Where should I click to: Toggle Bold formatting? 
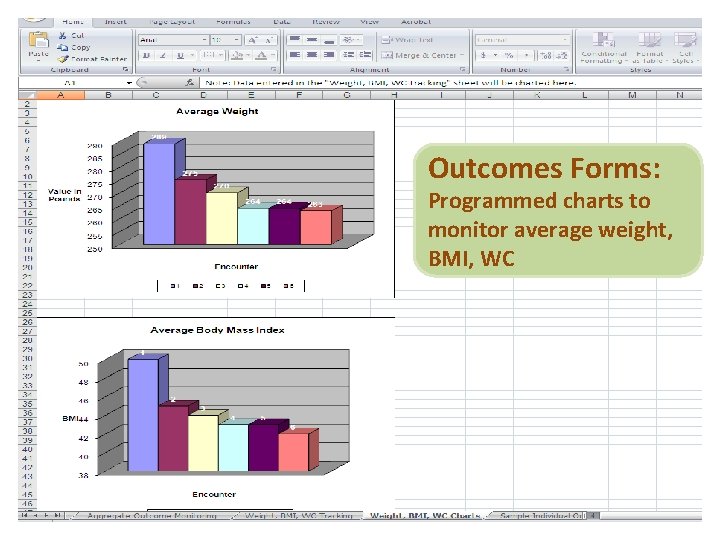point(146,56)
